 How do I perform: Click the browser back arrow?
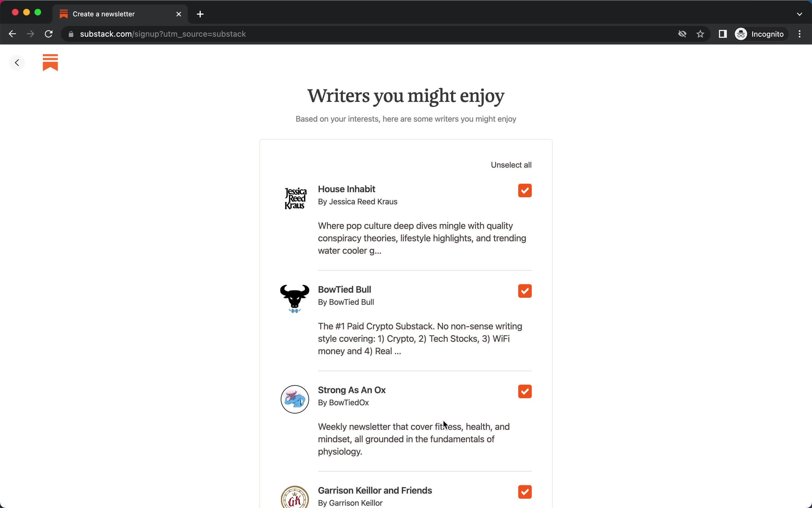coord(12,34)
